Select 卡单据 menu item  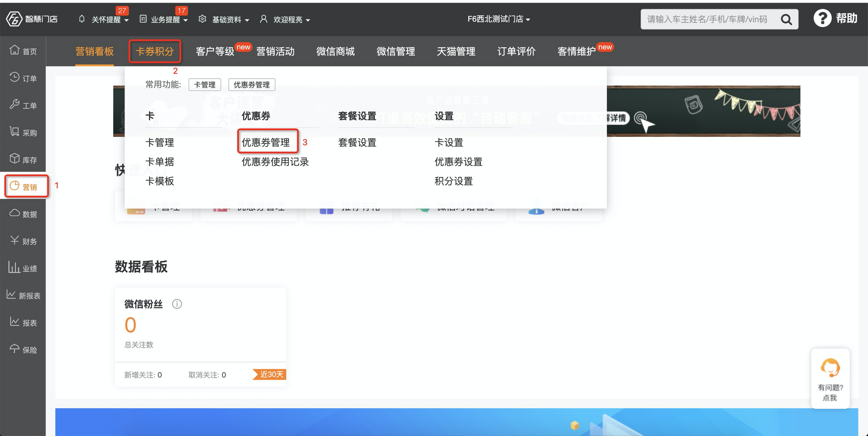tap(160, 162)
